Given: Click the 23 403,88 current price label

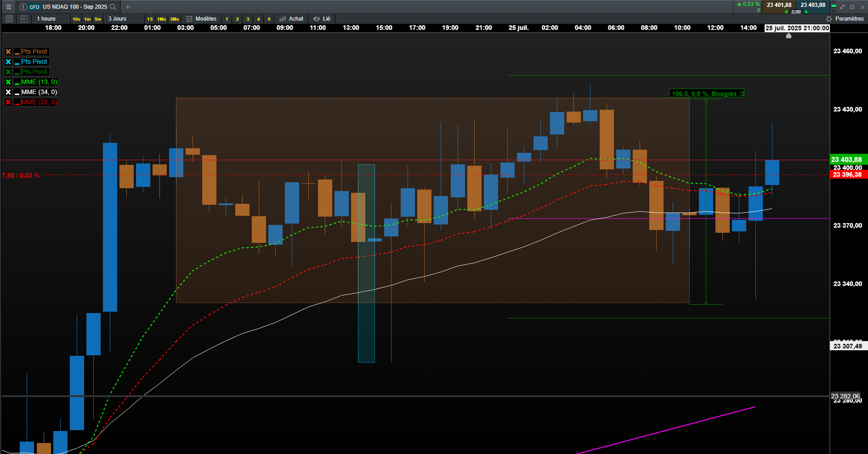Looking at the screenshot, I should pyautogui.click(x=849, y=160).
